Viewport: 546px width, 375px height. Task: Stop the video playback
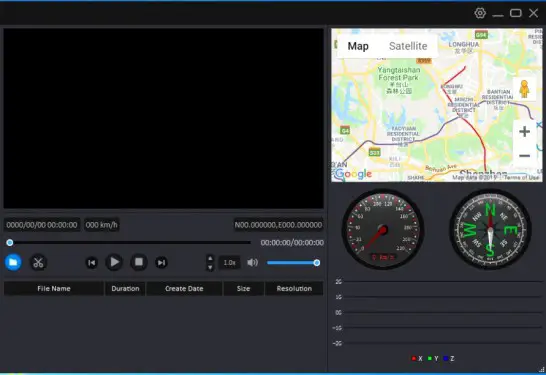tap(139, 262)
